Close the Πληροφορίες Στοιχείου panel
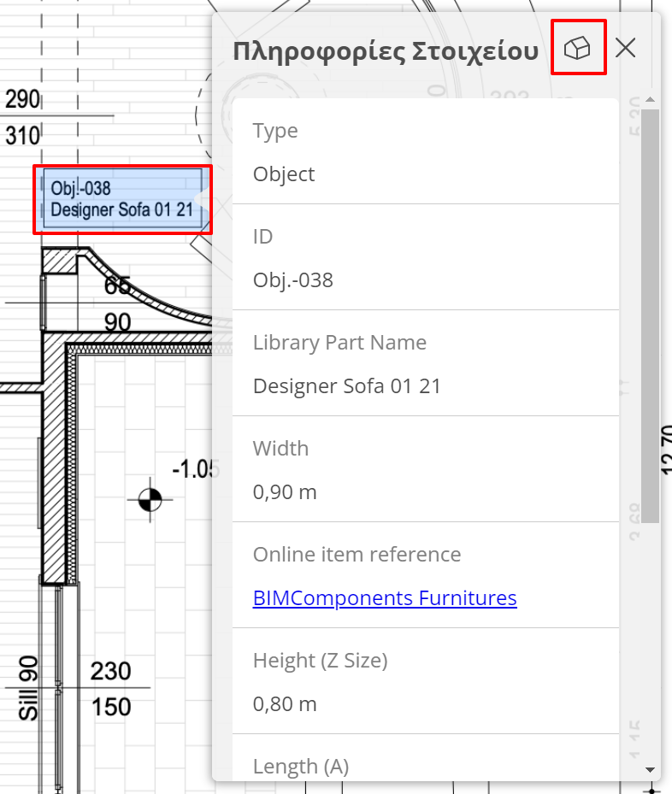672x794 pixels. click(x=626, y=48)
